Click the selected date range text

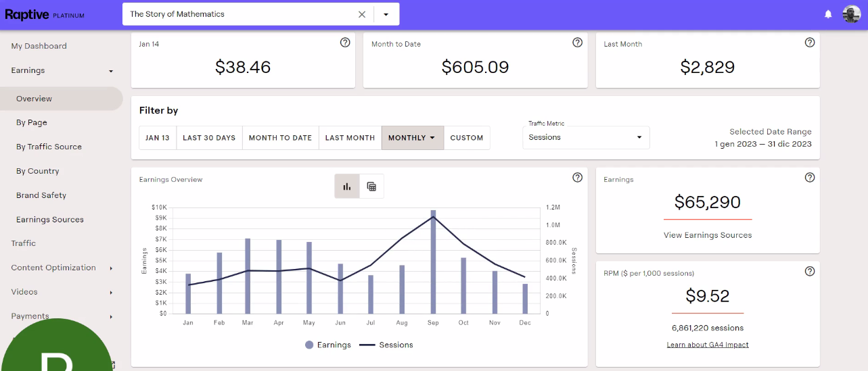pos(763,144)
